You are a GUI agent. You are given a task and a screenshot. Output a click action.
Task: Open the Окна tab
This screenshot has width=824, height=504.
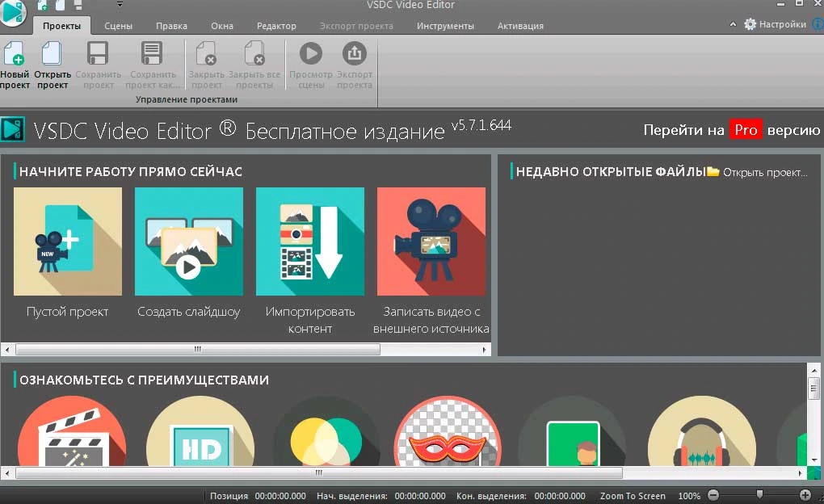pos(222,26)
